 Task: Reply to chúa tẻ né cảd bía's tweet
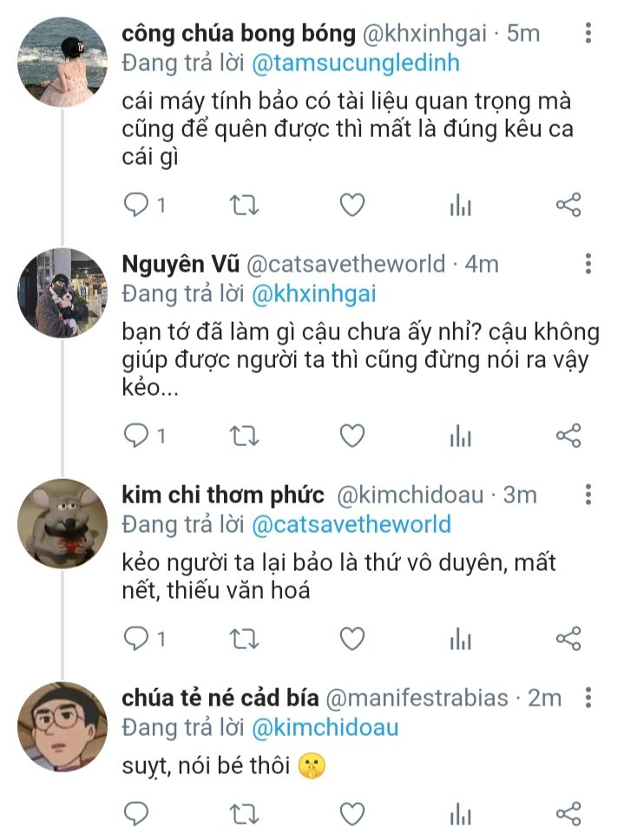click(x=136, y=813)
